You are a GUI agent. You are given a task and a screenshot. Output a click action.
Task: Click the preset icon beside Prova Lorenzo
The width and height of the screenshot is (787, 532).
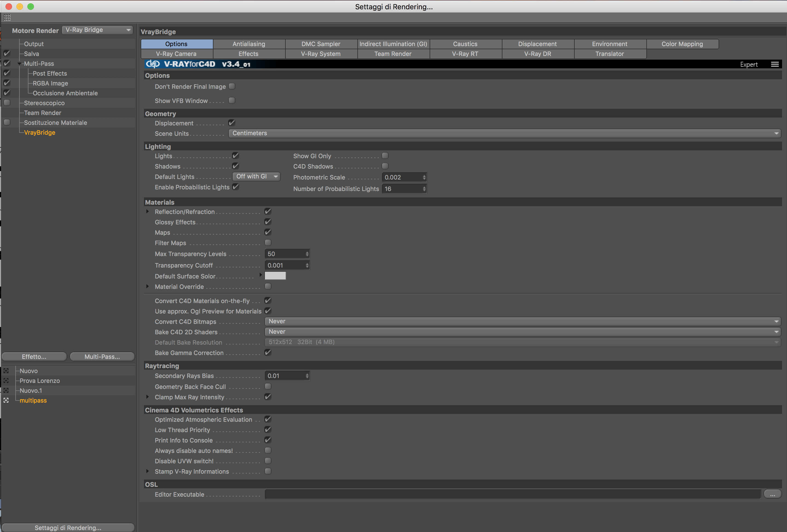click(x=6, y=381)
